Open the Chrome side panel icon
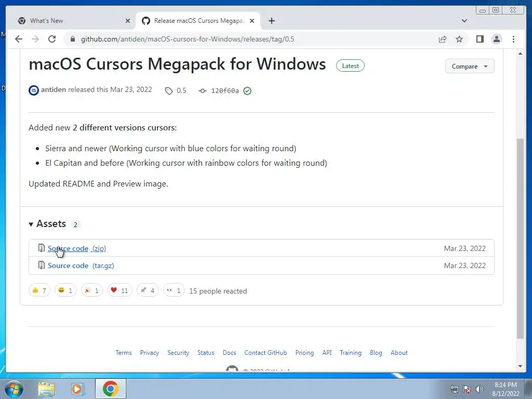Screen dimensions: 532x399 tap(480, 39)
